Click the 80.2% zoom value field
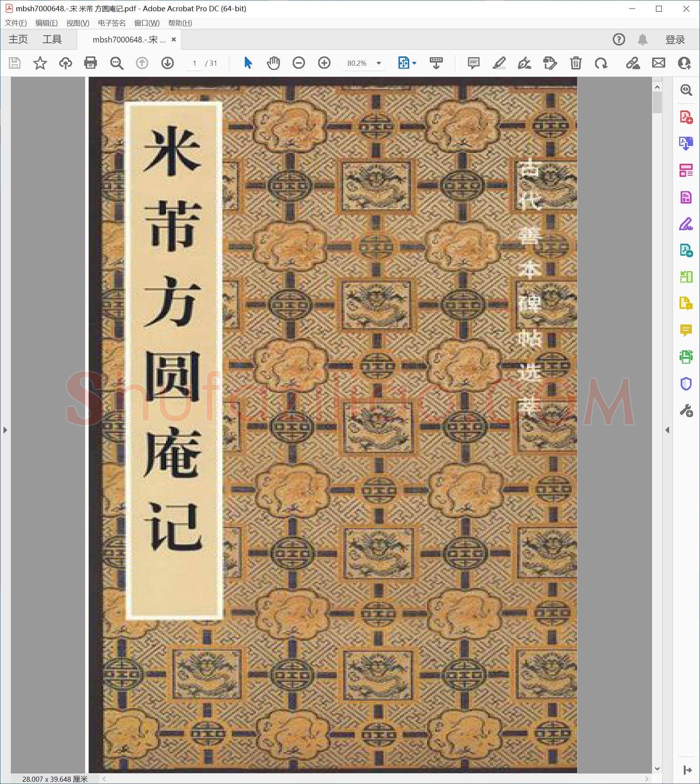Viewport: 700px width, 784px height. coord(357,63)
